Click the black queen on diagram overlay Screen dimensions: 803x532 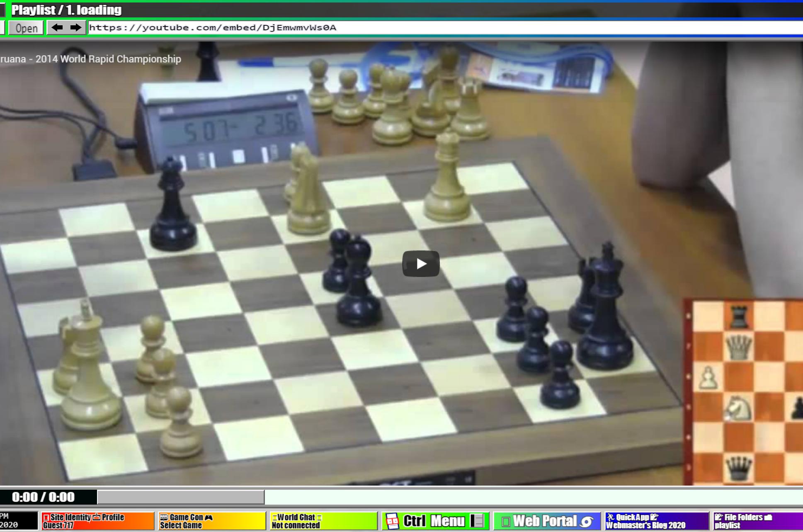pyautogui.click(x=739, y=468)
